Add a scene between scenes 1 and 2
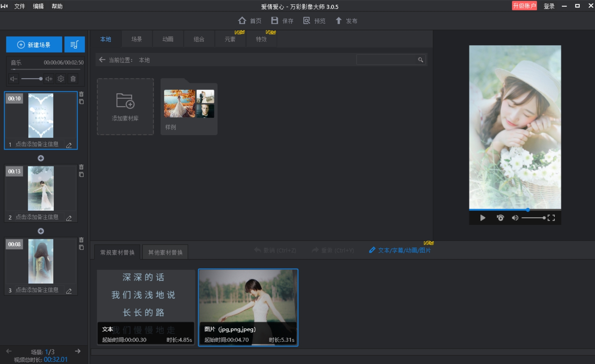The width and height of the screenshot is (595, 364). [x=41, y=158]
